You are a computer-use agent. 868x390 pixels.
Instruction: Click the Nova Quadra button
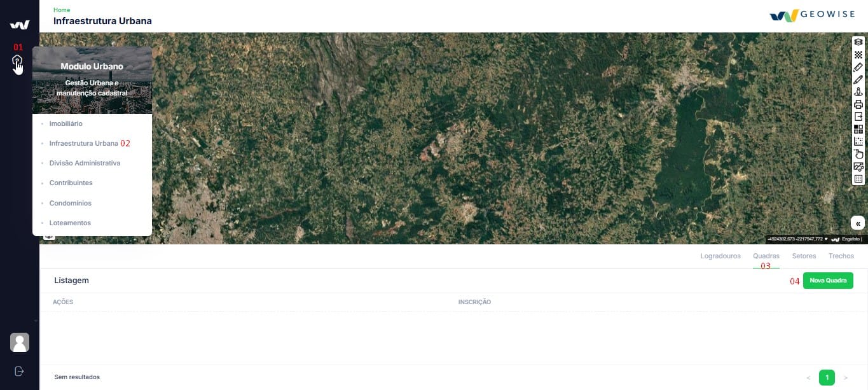tap(828, 281)
